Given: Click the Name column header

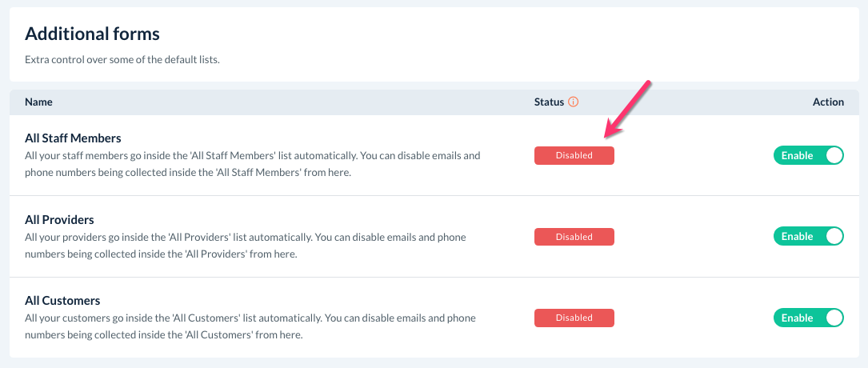Looking at the screenshot, I should pos(38,102).
